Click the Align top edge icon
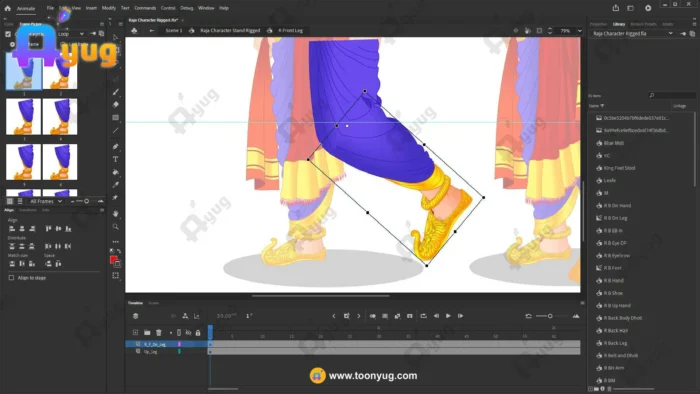Screen dimensions: 700x394 pos(48,228)
